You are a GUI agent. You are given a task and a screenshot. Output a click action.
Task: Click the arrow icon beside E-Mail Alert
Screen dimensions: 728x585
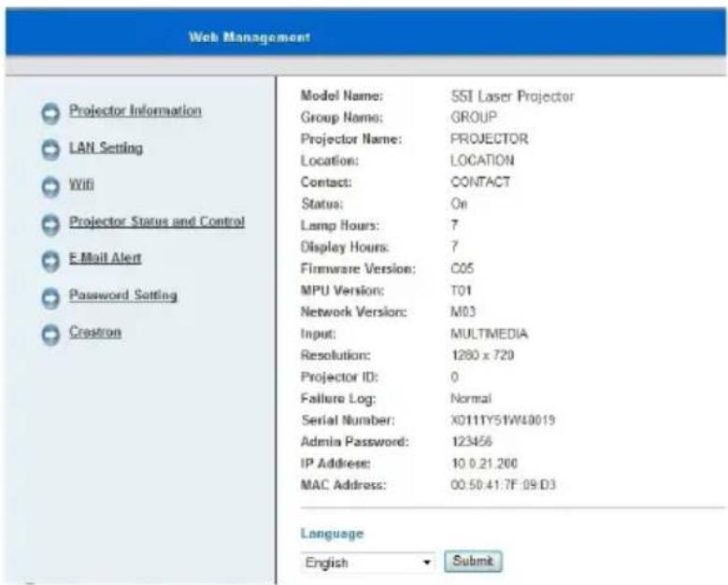tap(50, 261)
